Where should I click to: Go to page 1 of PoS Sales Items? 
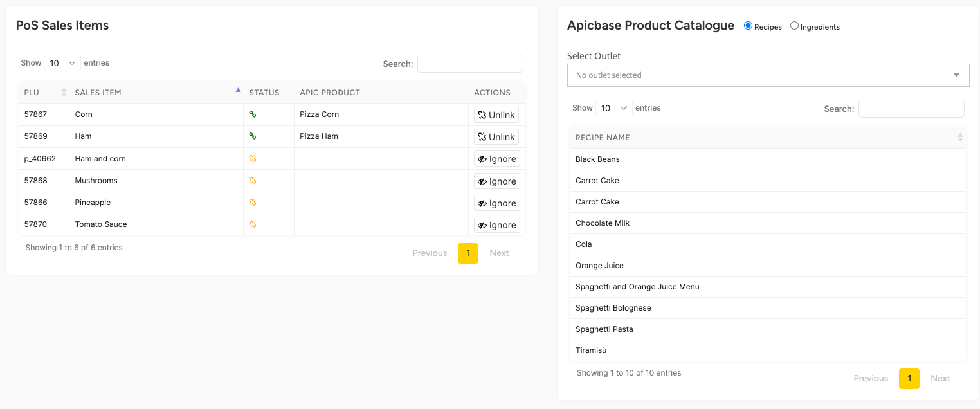(x=468, y=253)
